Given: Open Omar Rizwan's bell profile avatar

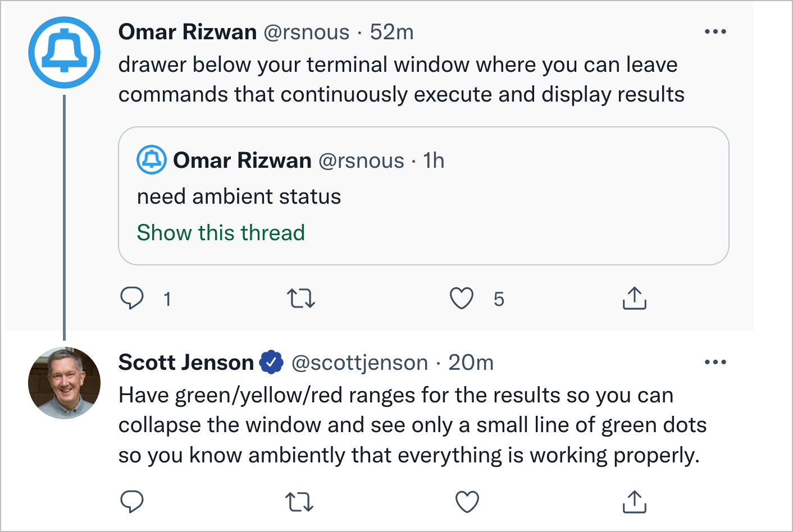Looking at the screenshot, I should pyautogui.click(x=65, y=52).
